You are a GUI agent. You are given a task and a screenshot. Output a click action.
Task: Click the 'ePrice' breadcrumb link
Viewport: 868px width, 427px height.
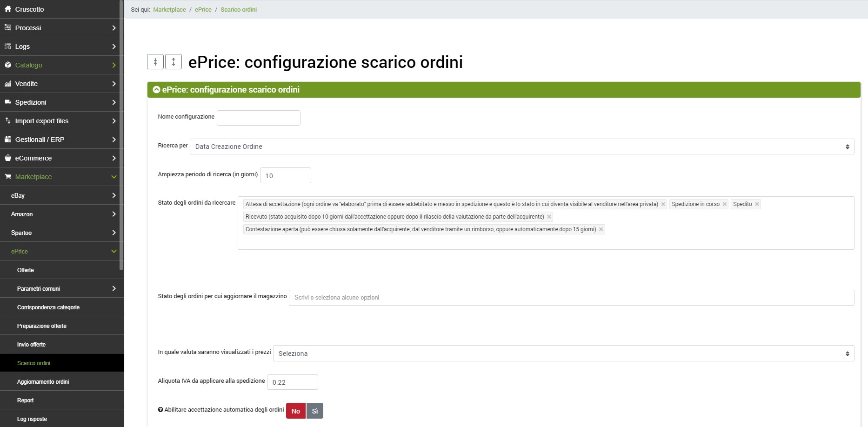[203, 10]
